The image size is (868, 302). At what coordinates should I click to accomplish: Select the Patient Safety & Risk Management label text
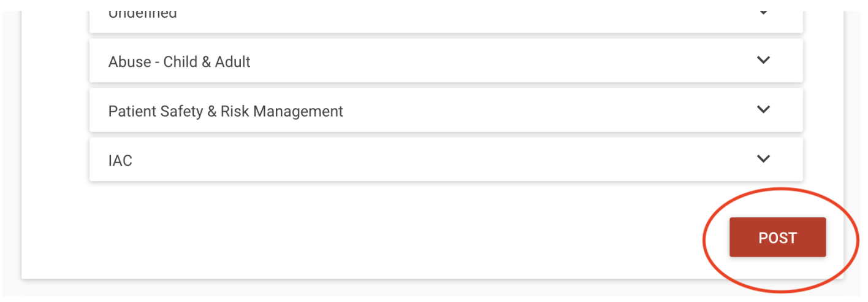[x=226, y=111]
